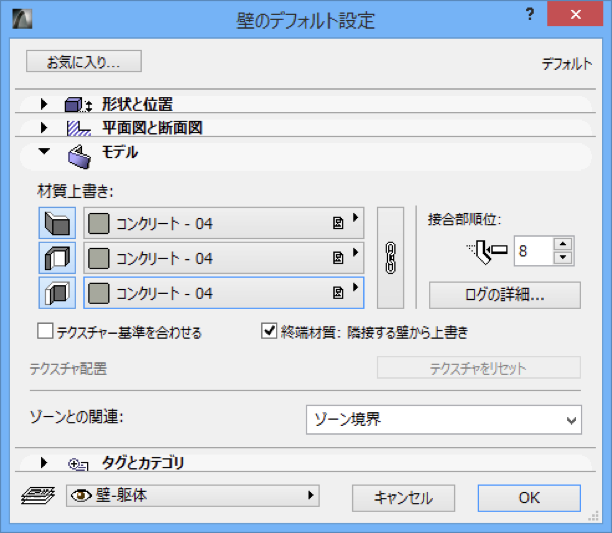Open third コンクリート - 04 material popup arrow
Viewport: 612px width, 533px height.
coord(356,288)
